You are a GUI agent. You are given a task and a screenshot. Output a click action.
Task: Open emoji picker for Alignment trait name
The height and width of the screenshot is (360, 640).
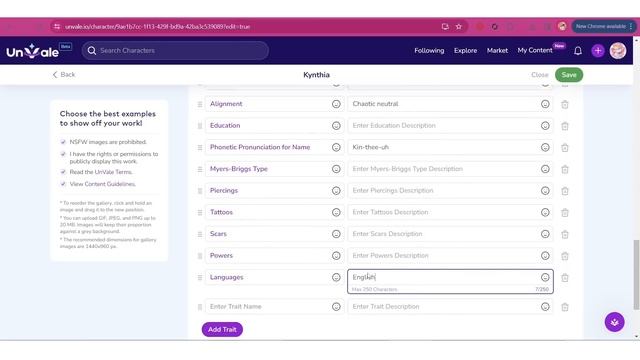pyautogui.click(x=336, y=104)
